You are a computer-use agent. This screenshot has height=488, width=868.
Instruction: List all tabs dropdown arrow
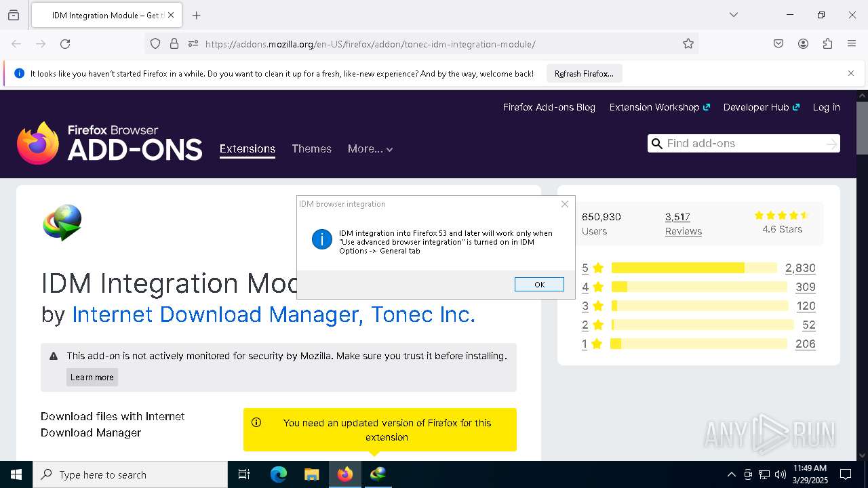click(733, 15)
